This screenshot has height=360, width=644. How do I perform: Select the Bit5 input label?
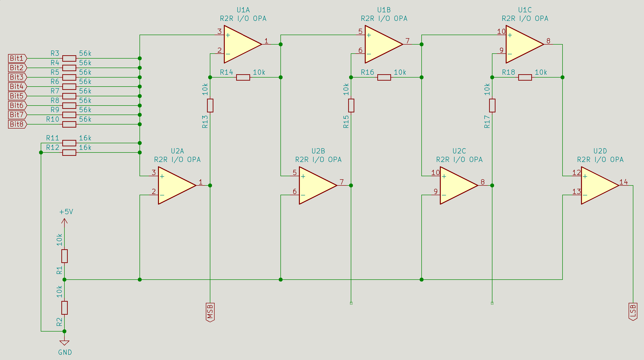point(17,96)
